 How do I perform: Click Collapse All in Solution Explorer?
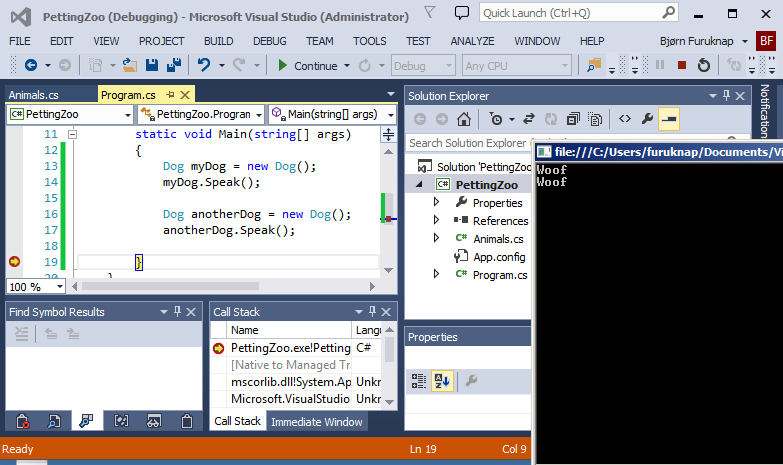tap(573, 119)
